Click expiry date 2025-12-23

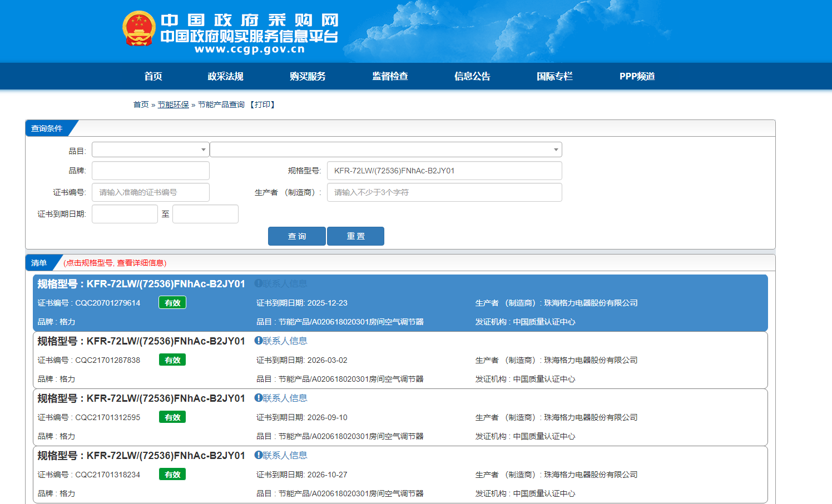click(327, 303)
